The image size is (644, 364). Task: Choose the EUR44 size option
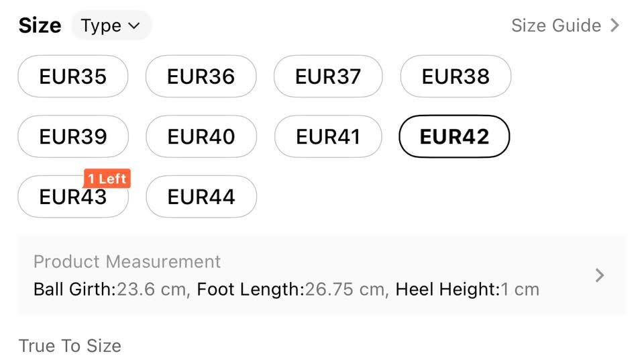click(x=201, y=197)
